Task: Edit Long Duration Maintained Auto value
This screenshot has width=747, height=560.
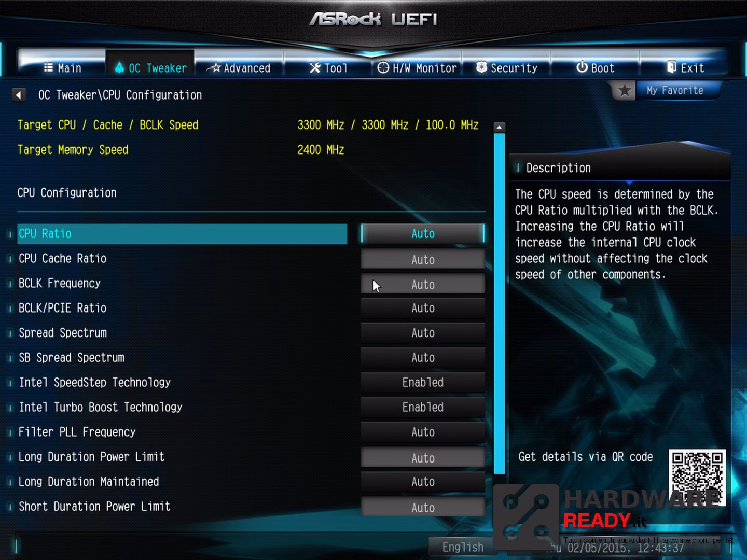Action: (423, 482)
